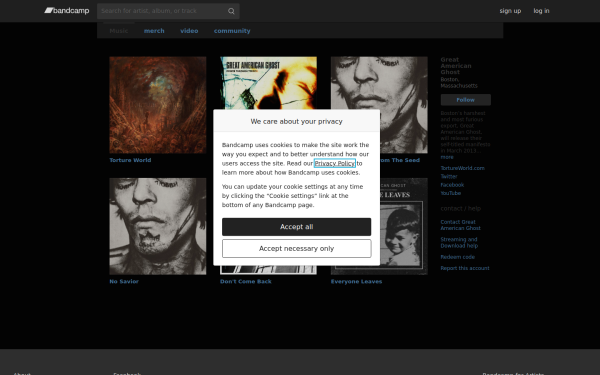The width and height of the screenshot is (600, 375).
Task: Click the Bandcamp logo
Action: [x=67, y=11]
